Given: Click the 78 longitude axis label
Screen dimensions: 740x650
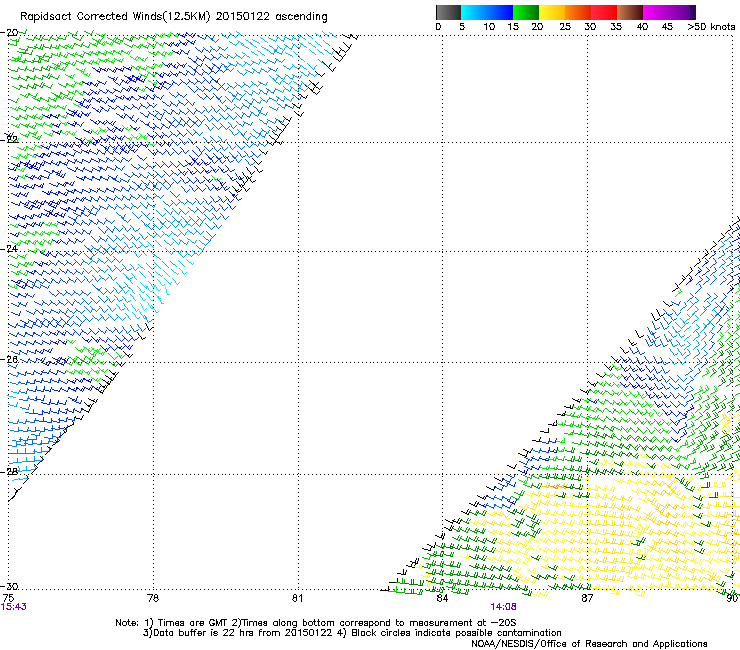Looking at the screenshot, I should [x=153, y=598].
